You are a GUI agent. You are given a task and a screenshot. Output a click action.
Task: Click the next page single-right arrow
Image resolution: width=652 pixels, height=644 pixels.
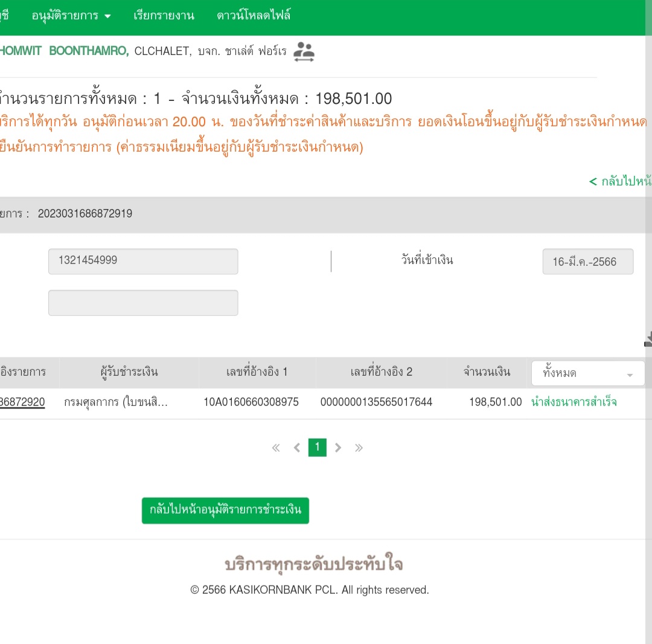(338, 448)
